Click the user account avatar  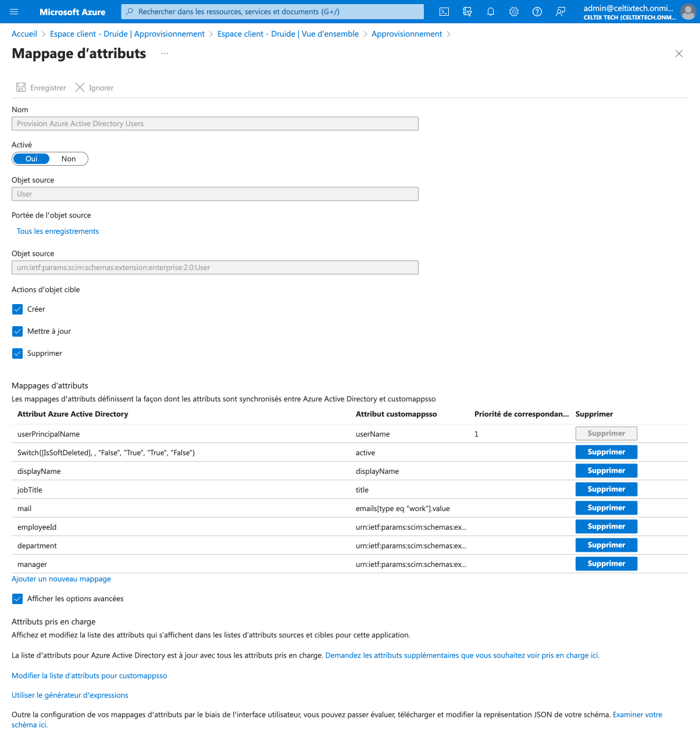(688, 12)
